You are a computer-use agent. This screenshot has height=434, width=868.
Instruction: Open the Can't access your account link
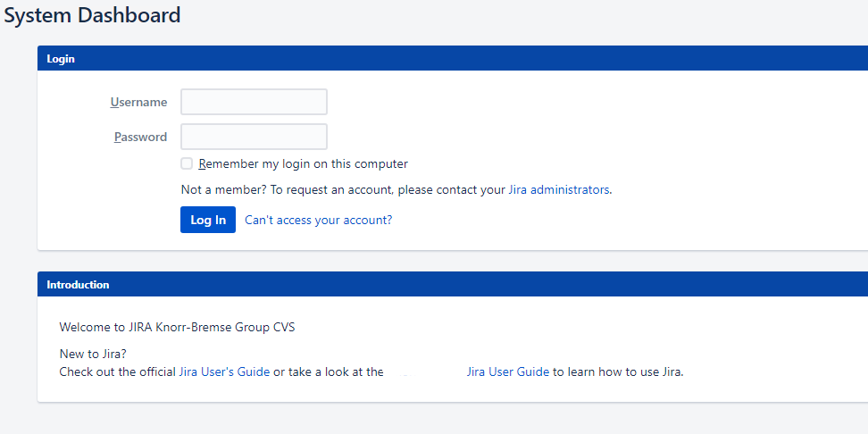[x=318, y=220]
